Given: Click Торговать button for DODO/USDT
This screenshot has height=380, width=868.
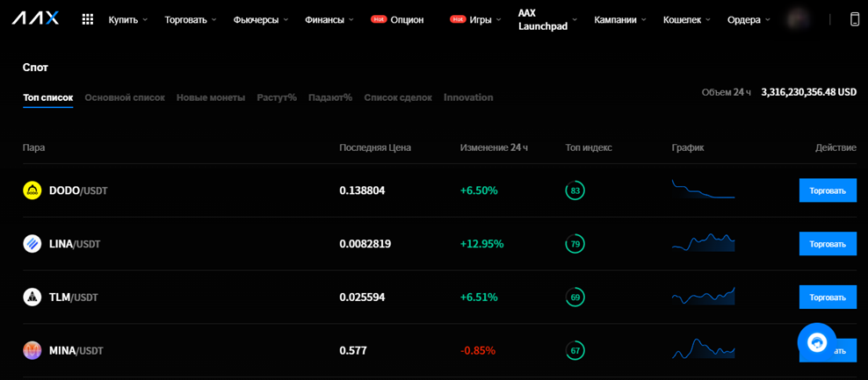Looking at the screenshot, I should tap(828, 190).
